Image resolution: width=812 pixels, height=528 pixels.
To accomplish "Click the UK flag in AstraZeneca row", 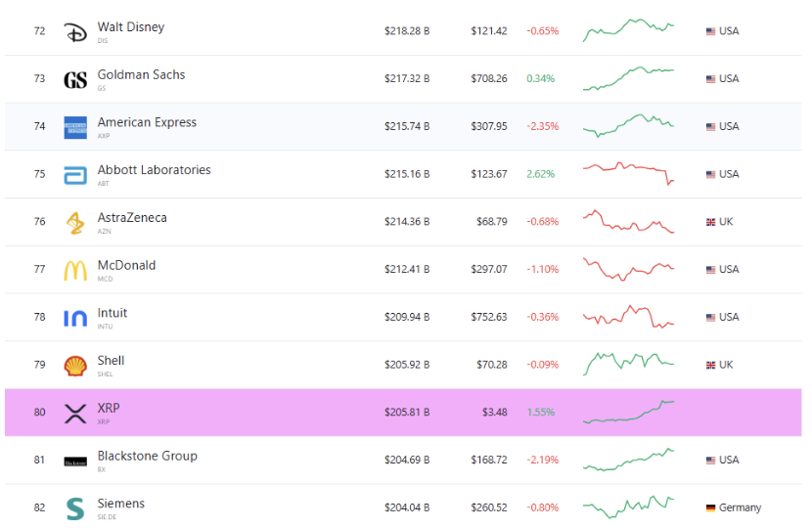I will click(x=710, y=222).
